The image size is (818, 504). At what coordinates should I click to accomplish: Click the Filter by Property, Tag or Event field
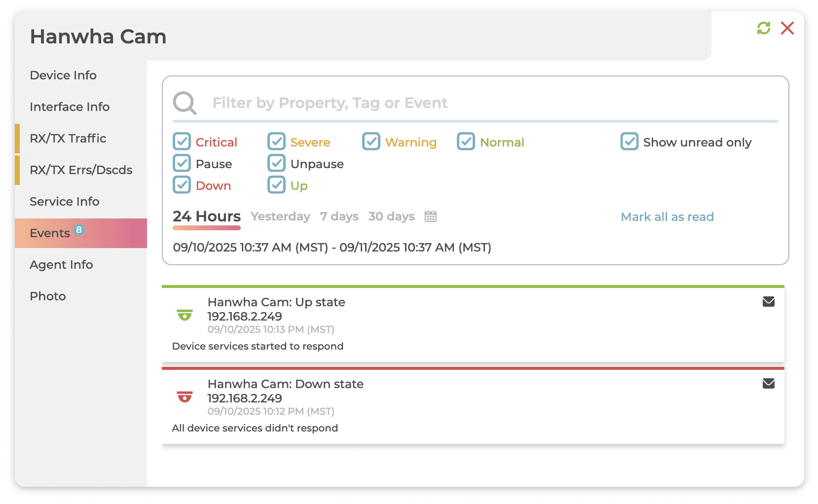click(x=495, y=103)
